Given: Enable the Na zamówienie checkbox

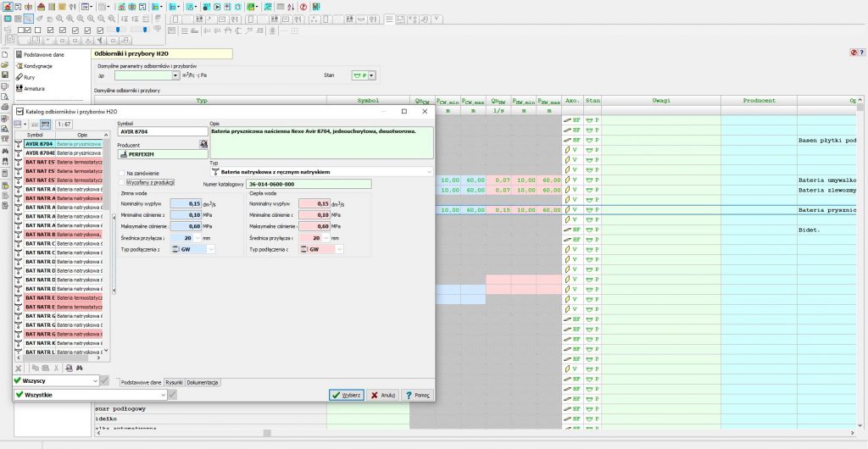Looking at the screenshot, I should point(121,173).
